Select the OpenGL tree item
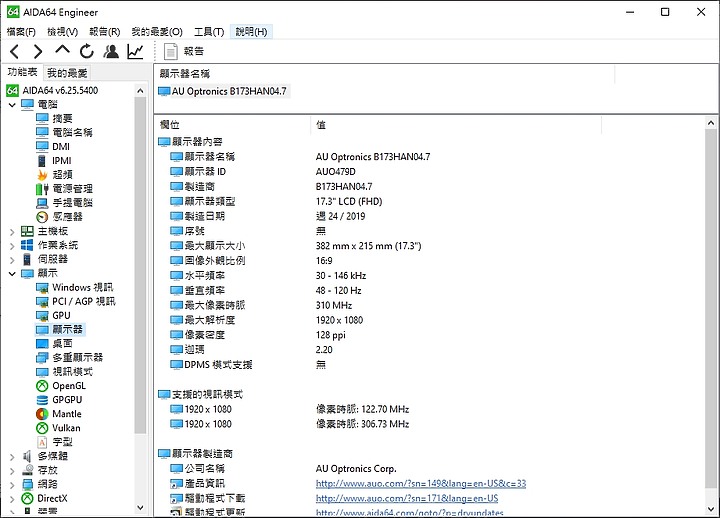The height and width of the screenshot is (518, 720). click(x=61, y=386)
